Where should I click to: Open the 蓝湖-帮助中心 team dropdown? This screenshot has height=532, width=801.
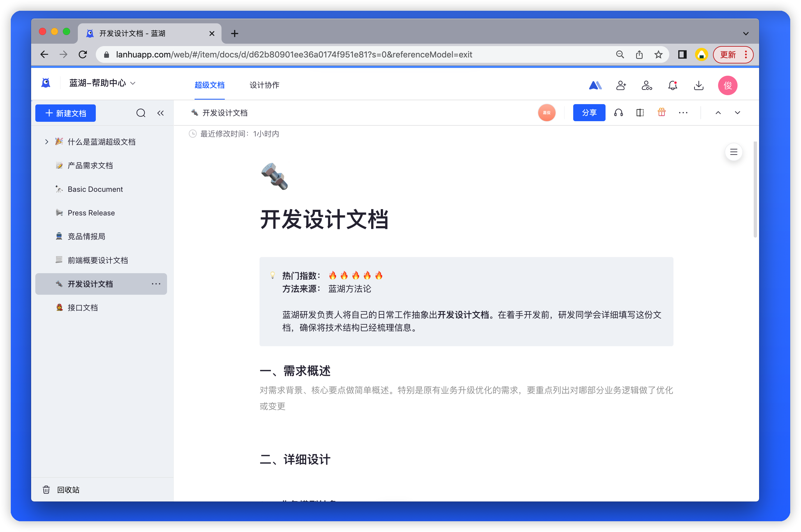click(x=102, y=83)
